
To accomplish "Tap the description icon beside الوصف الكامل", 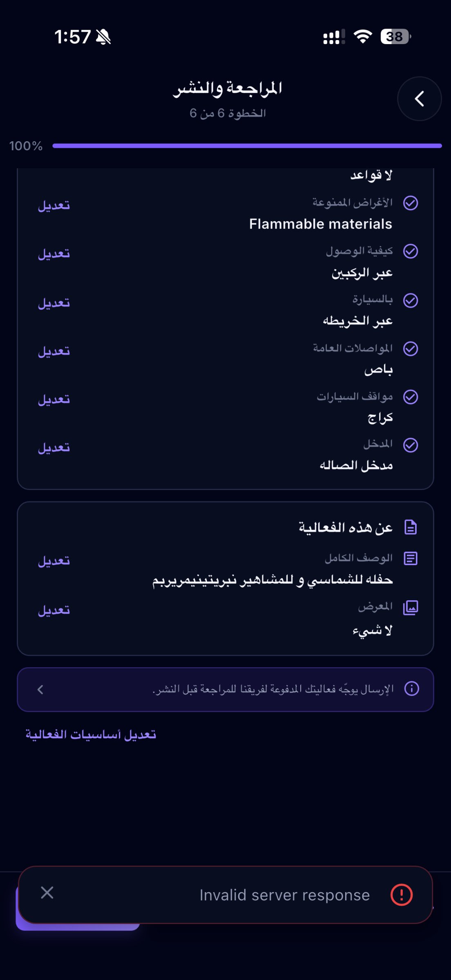I will coord(411,559).
